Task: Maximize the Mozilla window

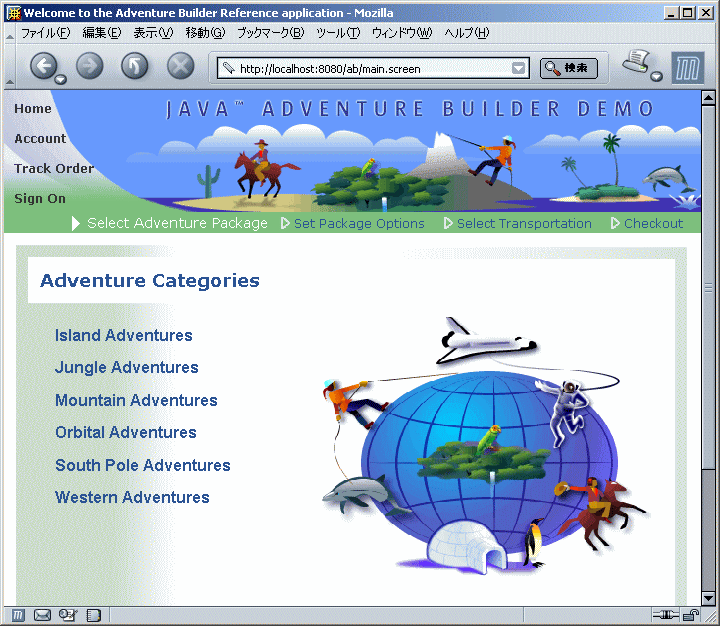Action: point(687,13)
